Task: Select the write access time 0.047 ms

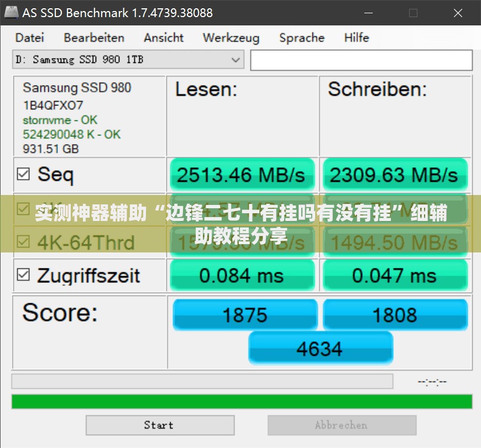Action: (x=395, y=275)
